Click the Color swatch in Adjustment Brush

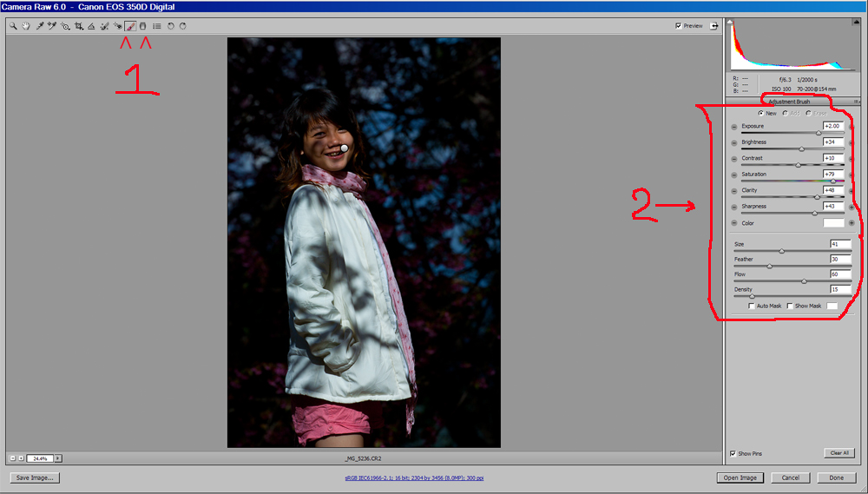[833, 223]
